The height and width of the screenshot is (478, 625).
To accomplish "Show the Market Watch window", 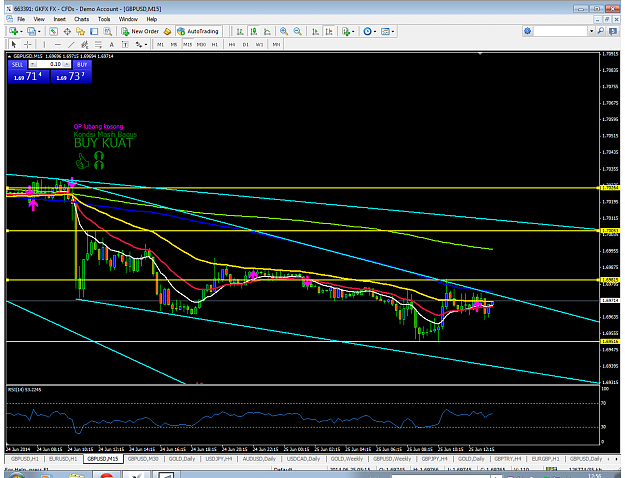I will [x=53, y=31].
